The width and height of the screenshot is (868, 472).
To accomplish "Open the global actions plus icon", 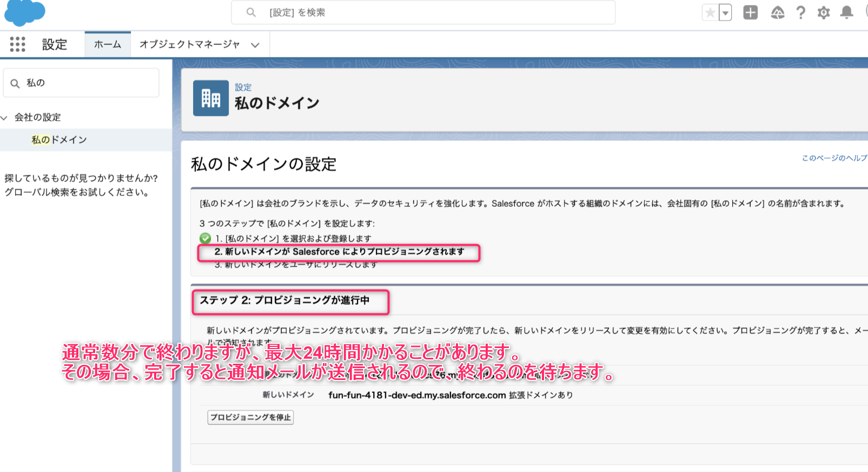I will (x=751, y=12).
